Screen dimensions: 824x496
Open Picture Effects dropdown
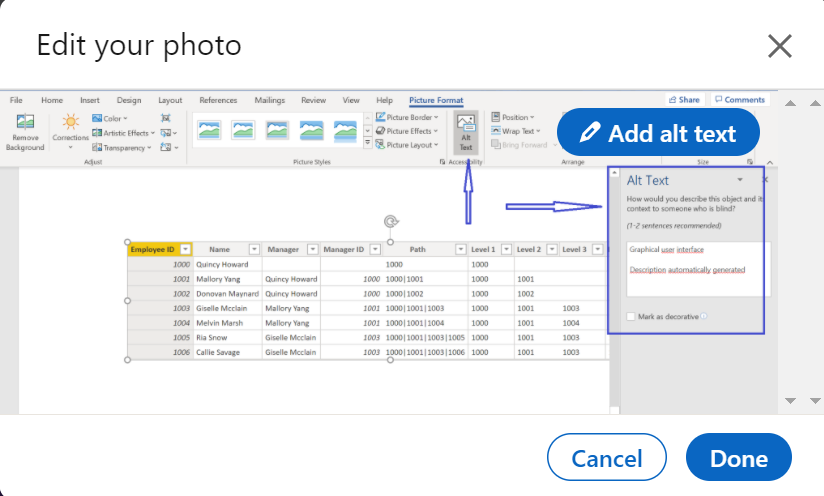[x=407, y=131]
